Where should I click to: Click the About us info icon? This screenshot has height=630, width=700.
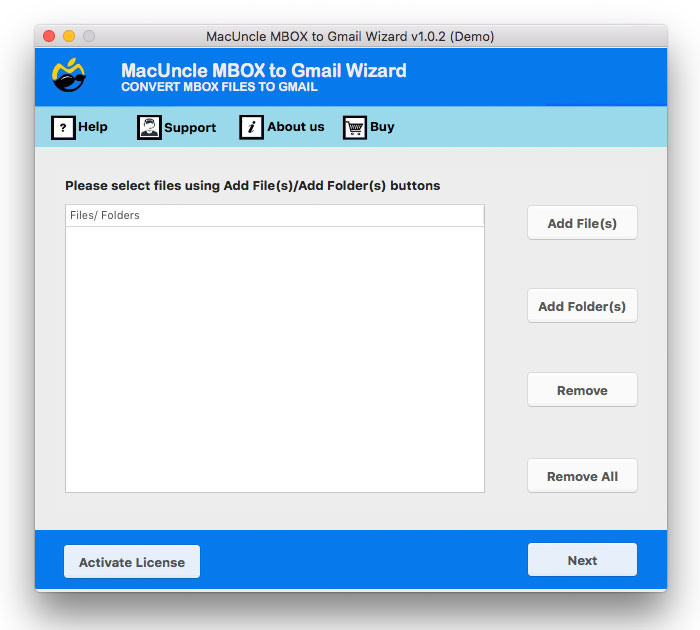(251, 128)
